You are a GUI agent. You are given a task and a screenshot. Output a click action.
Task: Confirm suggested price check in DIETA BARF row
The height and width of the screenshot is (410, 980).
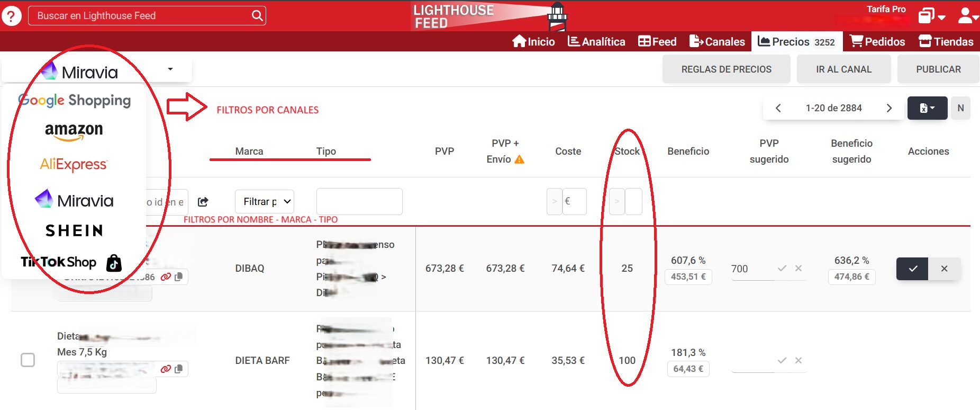(782, 360)
